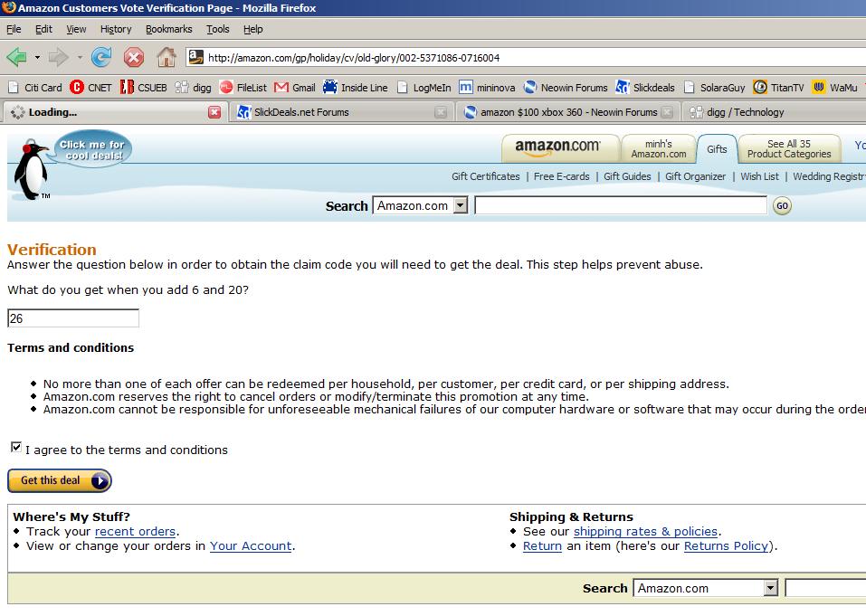Open the CNET bookmark
Image resolution: width=866 pixels, height=616 pixels.
[91, 87]
